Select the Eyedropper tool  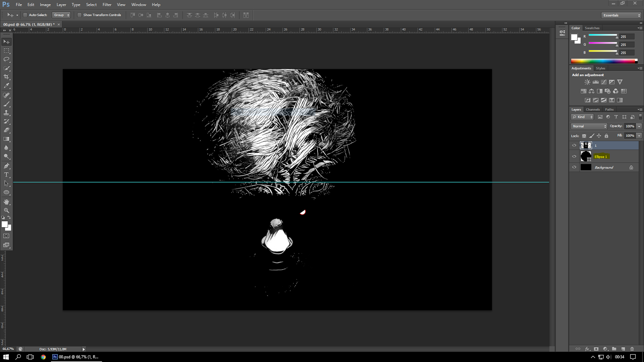tap(6, 86)
